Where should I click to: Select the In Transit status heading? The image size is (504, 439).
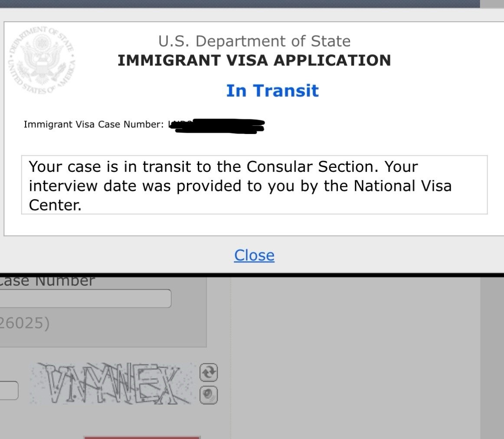[x=272, y=91]
